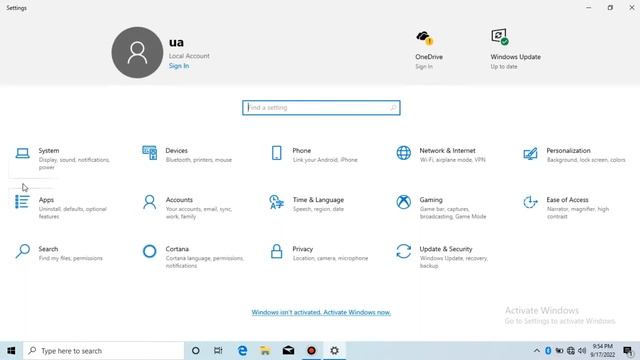This screenshot has height=360, width=640.
Task: Open Gaming Xbox icon
Action: click(403, 202)
